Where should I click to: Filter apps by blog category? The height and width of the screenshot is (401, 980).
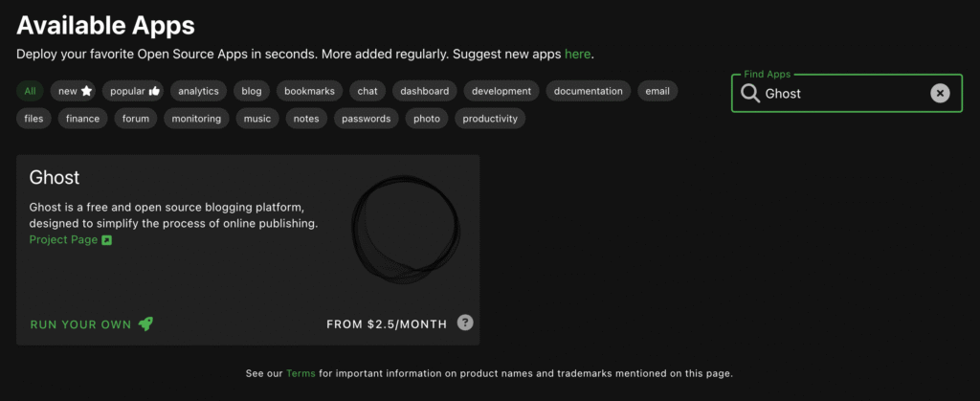point(252,91)
